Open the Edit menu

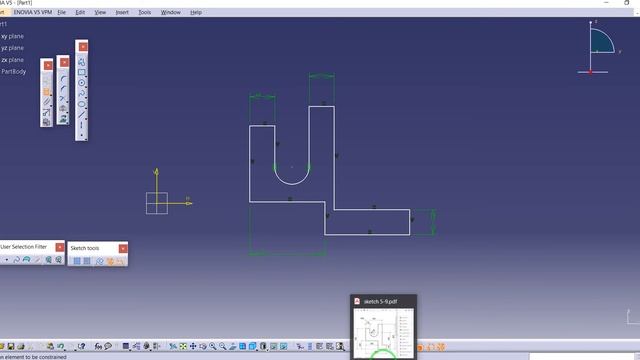pyautogui.click(x=80, y=12)
